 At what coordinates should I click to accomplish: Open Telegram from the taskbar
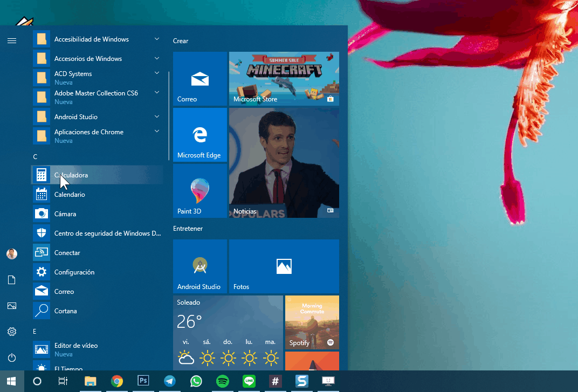coord(170,381)
